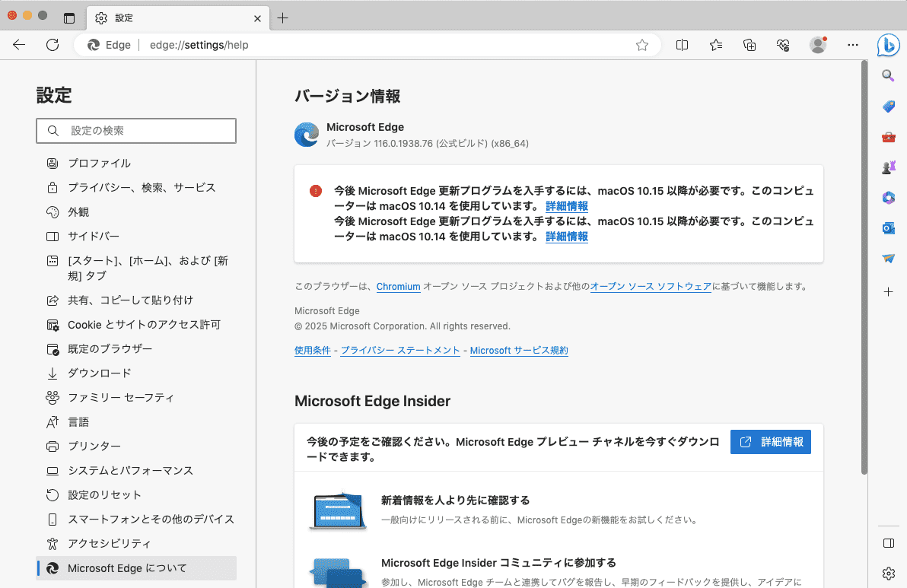Open プロファイル settings section
The width and height of the screenshot is (907, 588).
(136, 163)
